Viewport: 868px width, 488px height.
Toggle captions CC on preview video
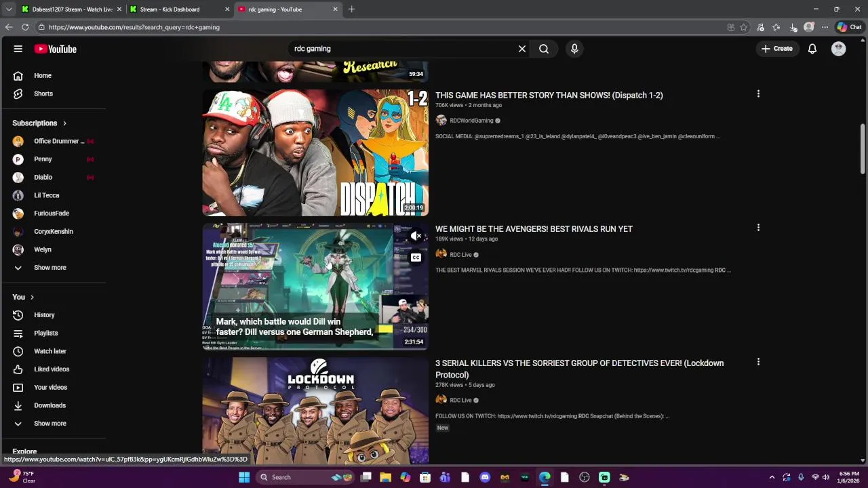coord(416,258)
